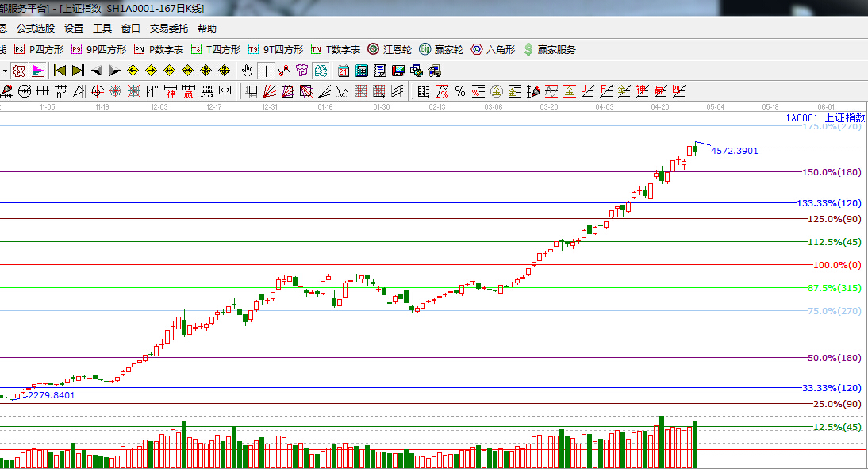Expand the small dropdown arrow at toolbar start
Screen dimensions: 868x469
pos(4,71)
